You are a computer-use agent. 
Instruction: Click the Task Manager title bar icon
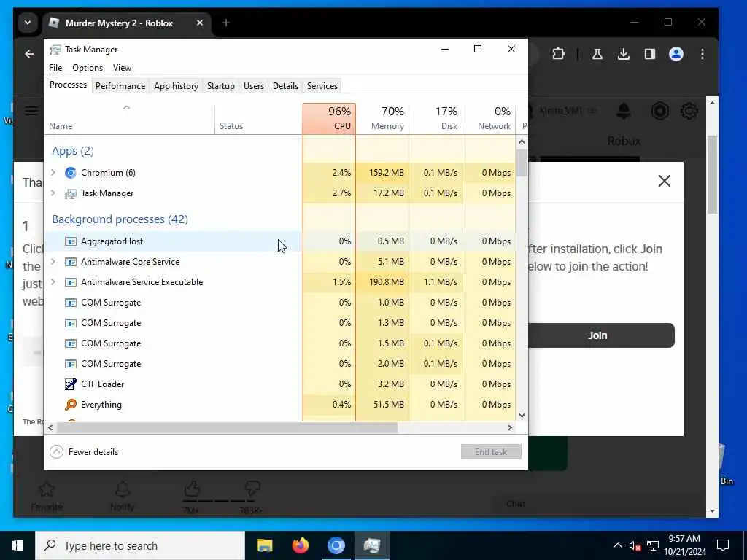[x=55, y=50]
